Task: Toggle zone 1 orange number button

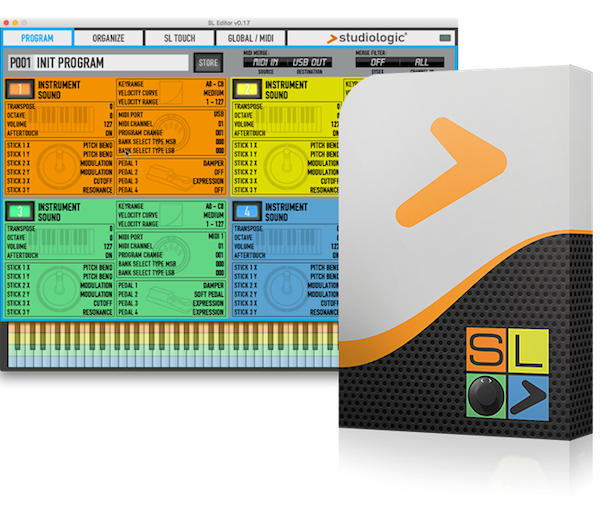Action: pos(19,89)
